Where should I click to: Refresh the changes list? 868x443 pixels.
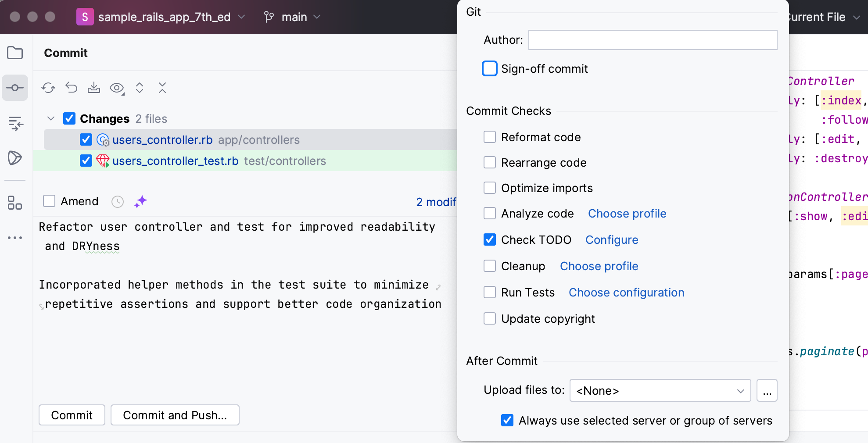pyautogui.click(x=48, y=88)
